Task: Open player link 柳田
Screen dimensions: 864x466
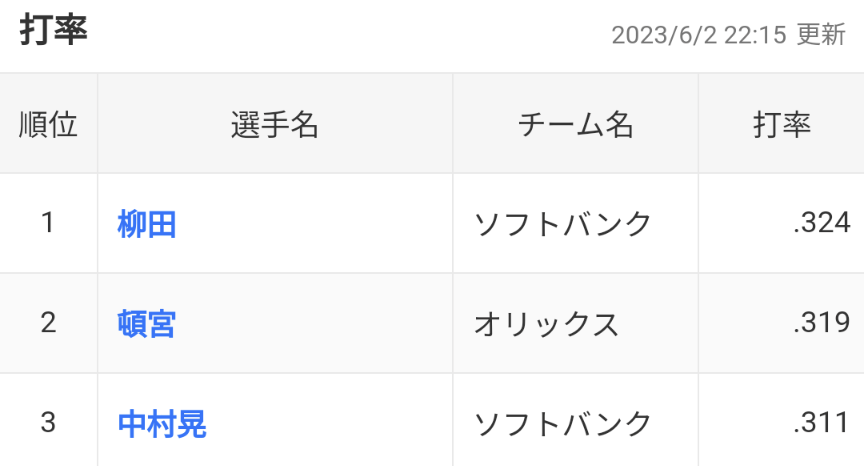Action: point(147,224)
